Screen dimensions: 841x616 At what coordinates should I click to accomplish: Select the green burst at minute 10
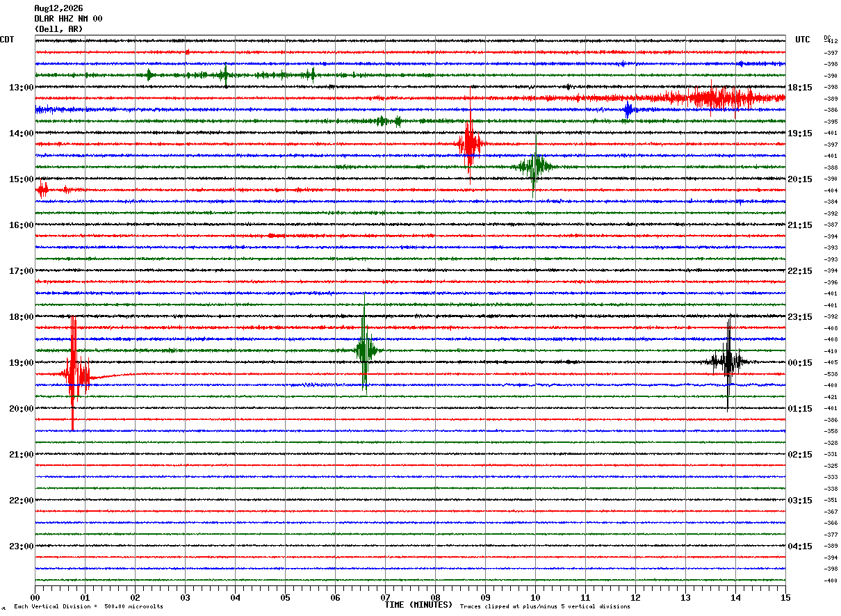534,166
